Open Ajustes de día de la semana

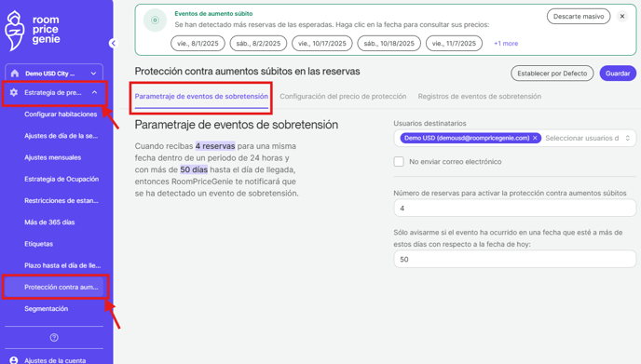[61, 136]
